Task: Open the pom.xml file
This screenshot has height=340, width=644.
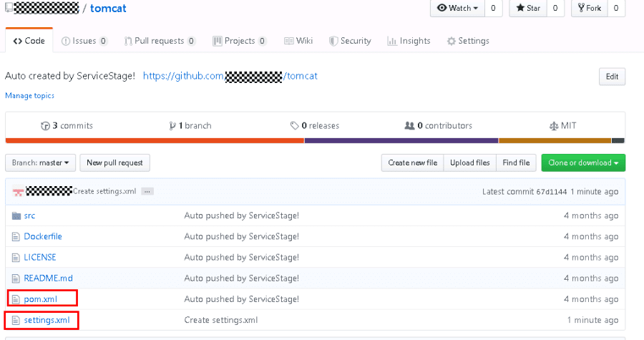Action: click(x=40, y=299)
